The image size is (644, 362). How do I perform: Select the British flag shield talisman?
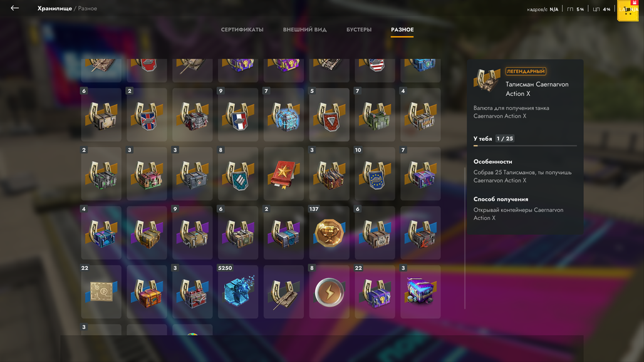147,115
